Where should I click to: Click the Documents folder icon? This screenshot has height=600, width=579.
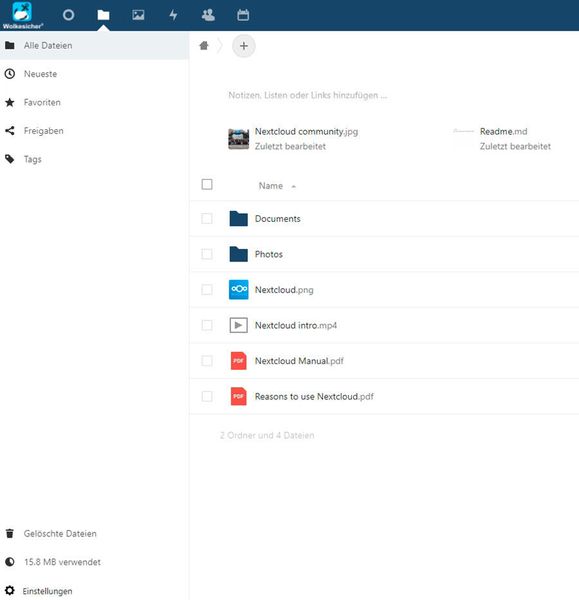238,218
